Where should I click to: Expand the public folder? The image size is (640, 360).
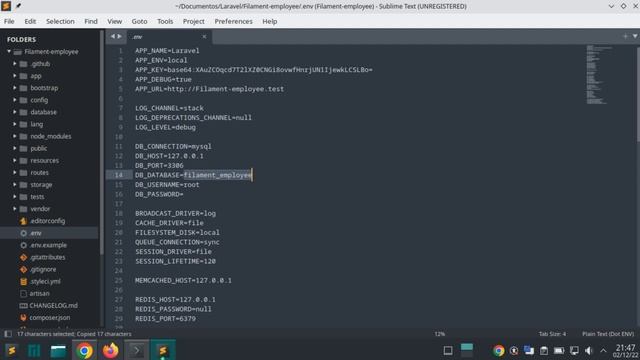pos(15,148)
